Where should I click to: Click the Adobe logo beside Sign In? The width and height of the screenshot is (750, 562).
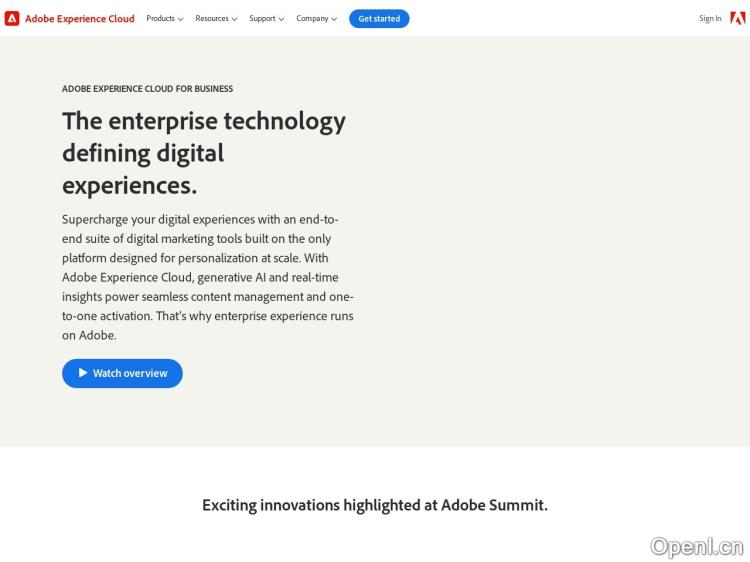pos(737,18)
